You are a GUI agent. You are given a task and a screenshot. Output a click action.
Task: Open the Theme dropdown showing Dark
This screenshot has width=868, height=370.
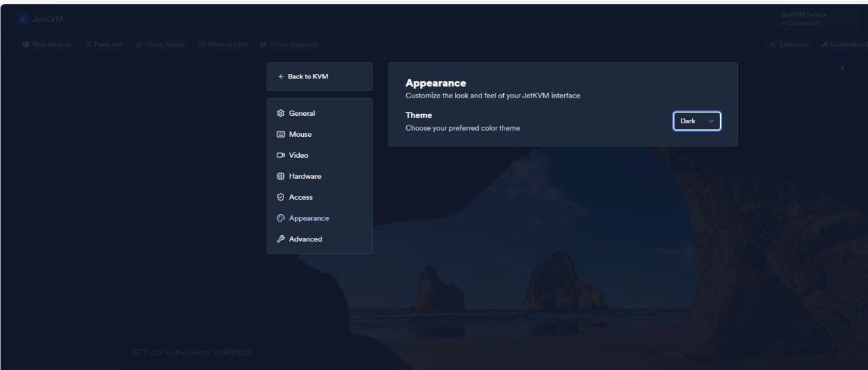click(696, 121)
